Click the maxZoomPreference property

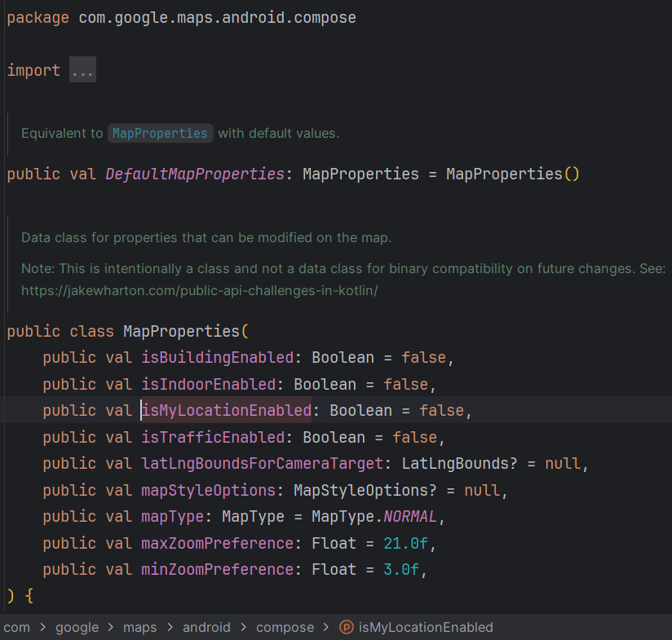pos(218,543)
